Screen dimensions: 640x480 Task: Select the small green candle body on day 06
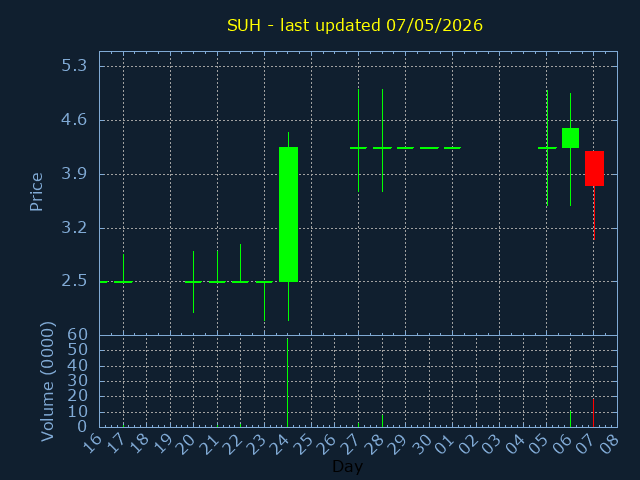pyautogui.click(x=570, y=138)
